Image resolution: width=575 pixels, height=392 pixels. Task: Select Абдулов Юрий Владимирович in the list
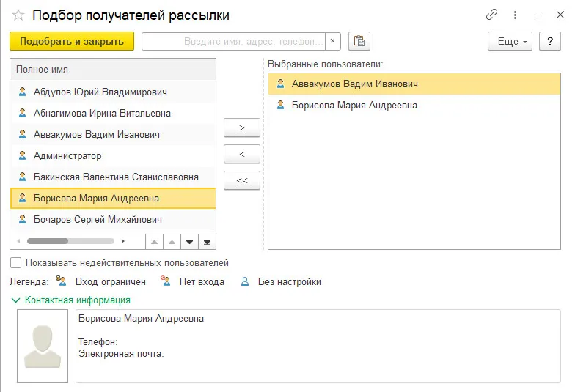(100, 92)
